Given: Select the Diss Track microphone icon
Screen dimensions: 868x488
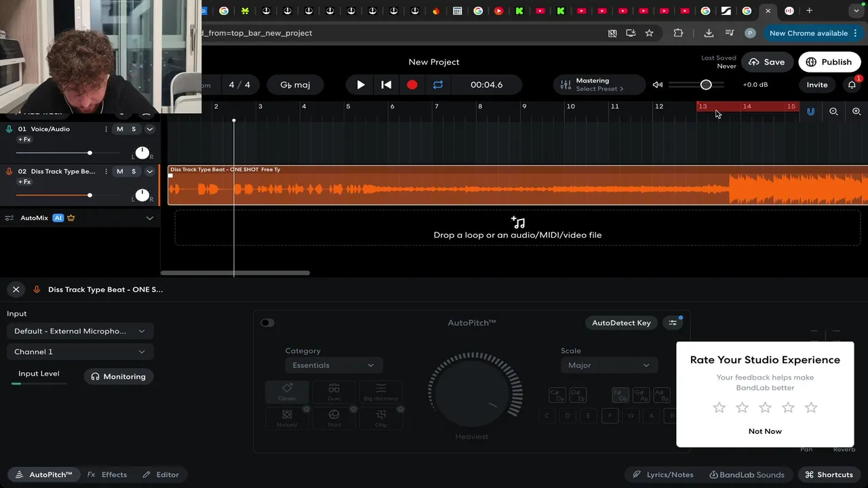Looking at the screenshot, I should coord(9,171).
